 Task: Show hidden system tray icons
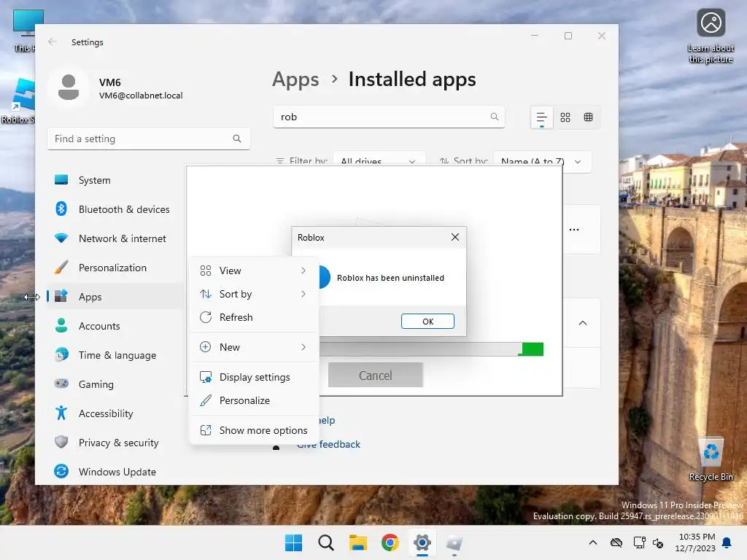[592, 542]
